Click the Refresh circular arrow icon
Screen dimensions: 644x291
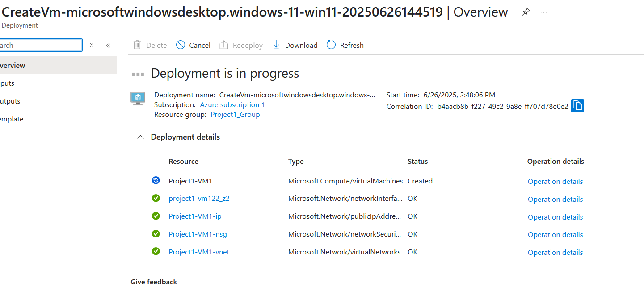pos(331,45)
